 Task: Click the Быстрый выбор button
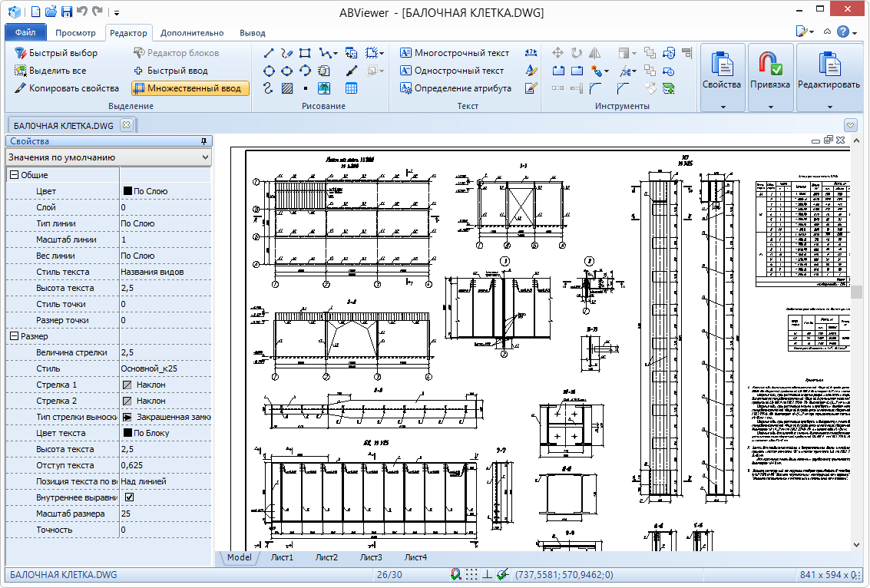(56, 53)
